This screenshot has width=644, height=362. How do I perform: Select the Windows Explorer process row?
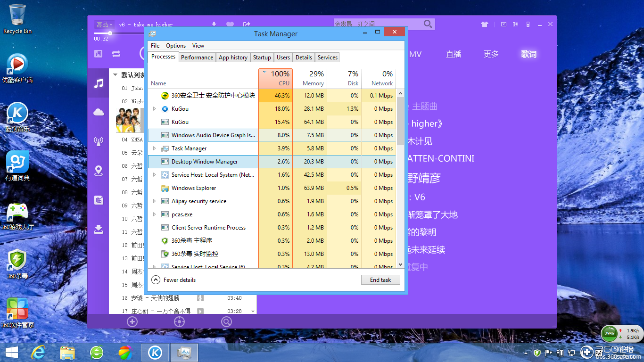pyautogui.click(x=272, y=188)
